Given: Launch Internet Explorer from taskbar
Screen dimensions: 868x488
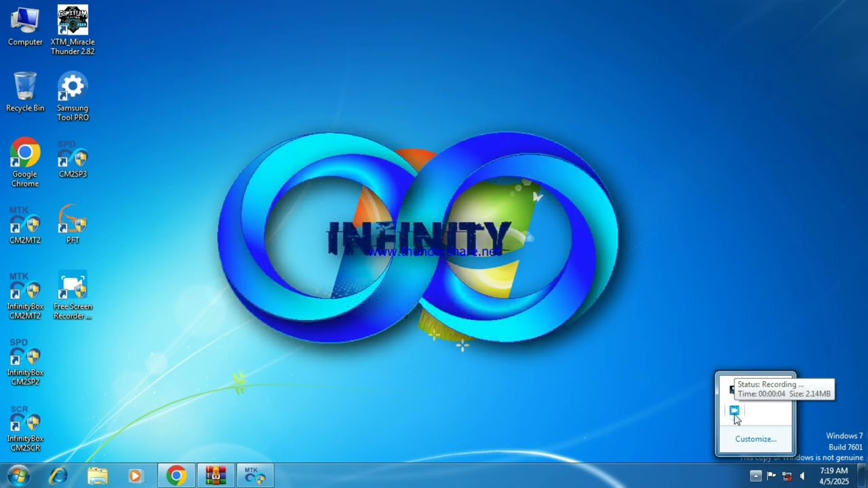Looking at the screenshot, I should [58, 476].
